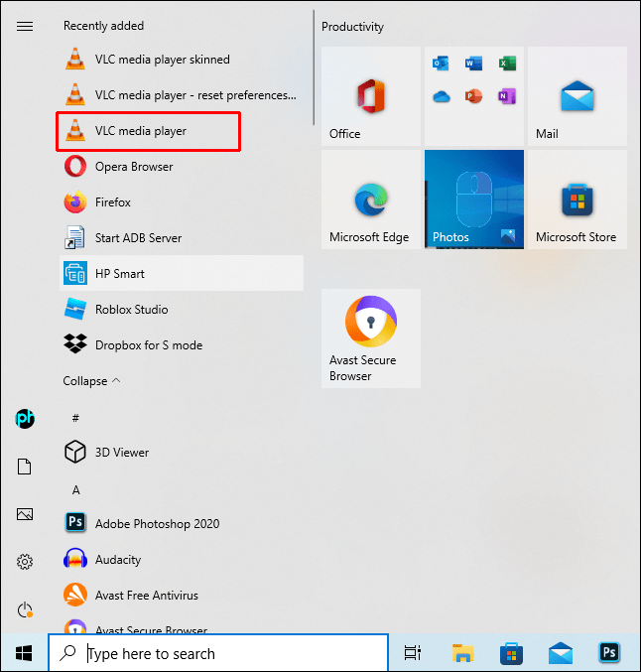Open HP Smart app

point(182,273)
